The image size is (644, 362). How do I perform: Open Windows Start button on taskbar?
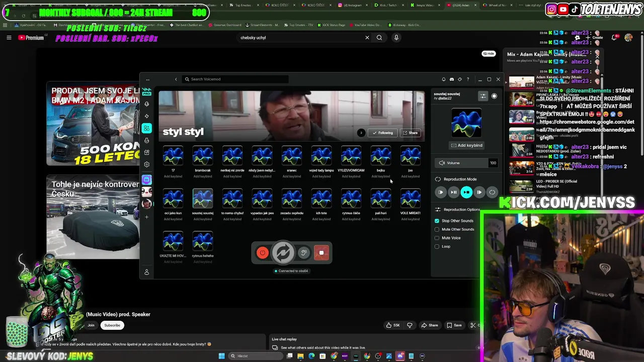pos(221,356)
